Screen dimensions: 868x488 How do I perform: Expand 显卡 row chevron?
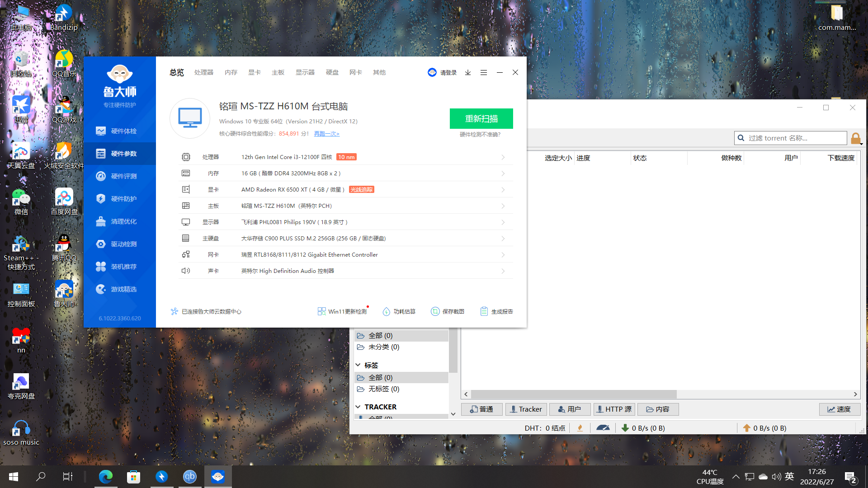tap(503, 190)
